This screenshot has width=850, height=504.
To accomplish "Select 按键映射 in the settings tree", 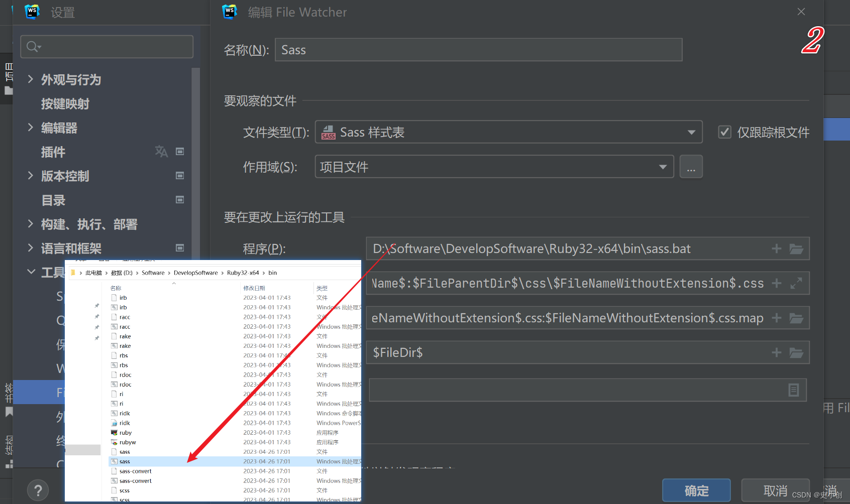I will point(65,103).
